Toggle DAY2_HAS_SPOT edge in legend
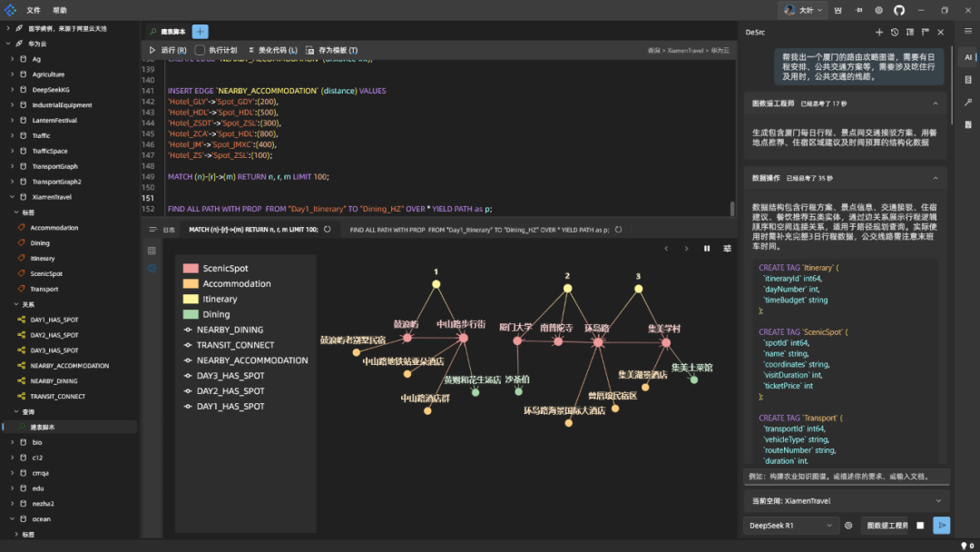980x552 pixels. click(224, 390)
